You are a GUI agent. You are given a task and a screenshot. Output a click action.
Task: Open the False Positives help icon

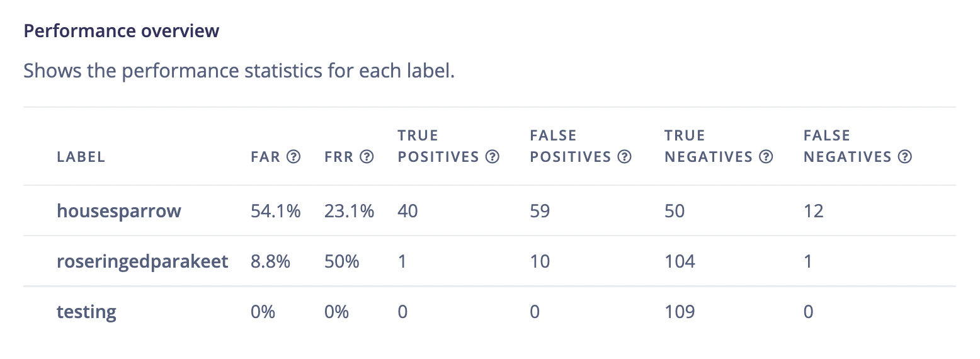[x=625, y=157]
